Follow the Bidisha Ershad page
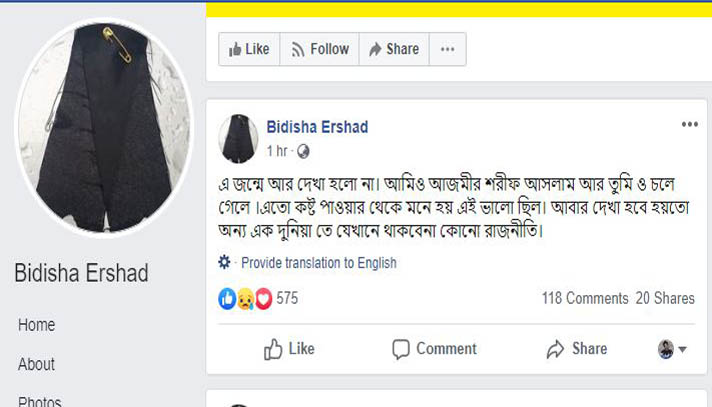 [x=320, y=49]
